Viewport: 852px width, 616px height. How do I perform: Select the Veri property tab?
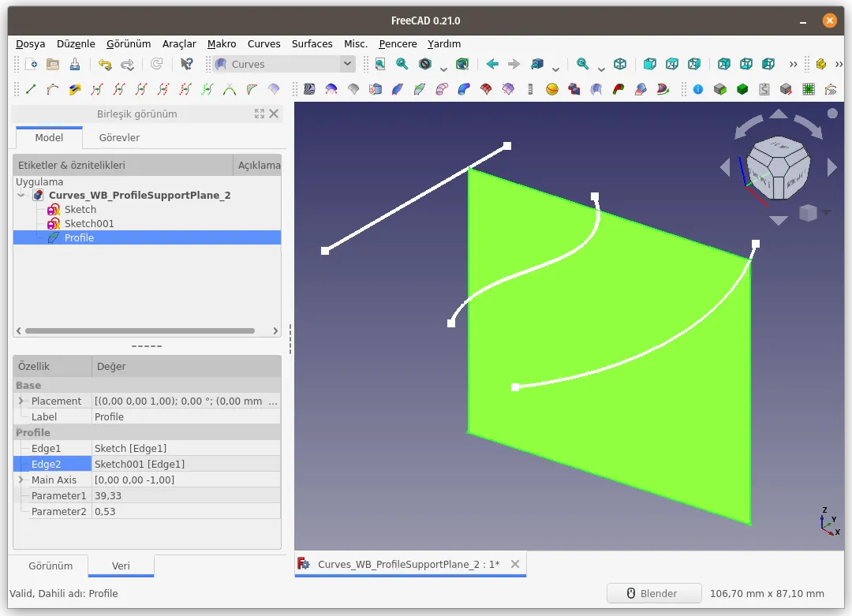pyautogui.click(x=121, y=566)
